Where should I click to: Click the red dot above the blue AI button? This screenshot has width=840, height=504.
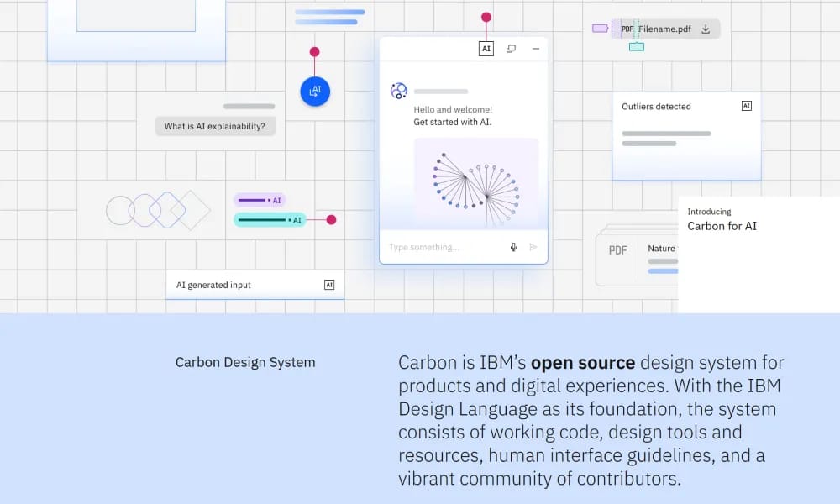coord(314,52)
